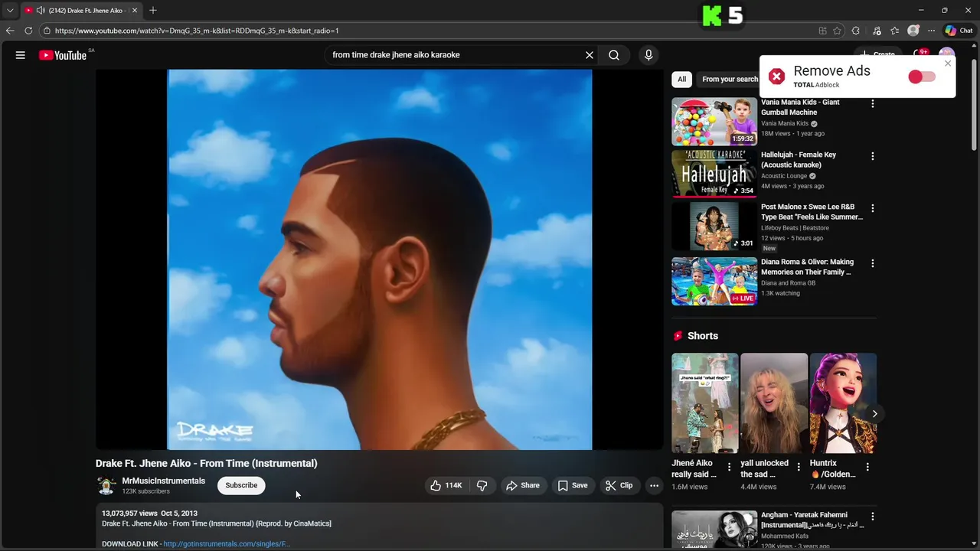Open MrMusicInstrumentals channel avatar

click(106, 486)
